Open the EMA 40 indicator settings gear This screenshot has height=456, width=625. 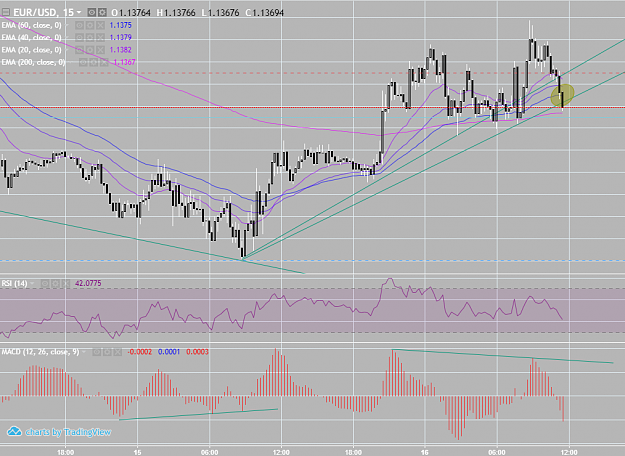pyautogui.click(x=90, y=38)
